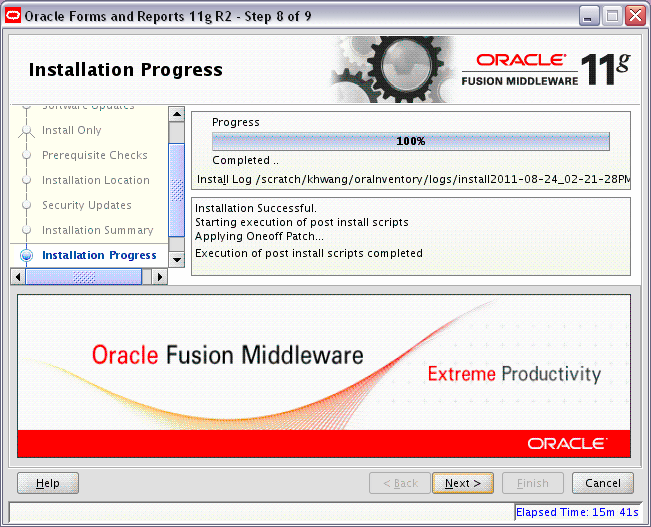Click 'Execution of post install scripts completed' line
The image size is (651, 527).
click(309, 253)
